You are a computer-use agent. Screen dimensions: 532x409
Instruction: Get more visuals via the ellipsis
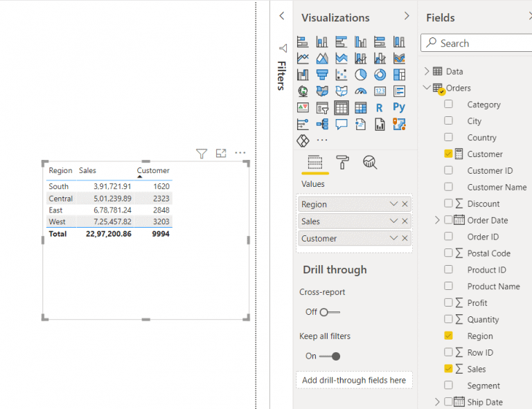pyautogui.click(x=322, y=140)
